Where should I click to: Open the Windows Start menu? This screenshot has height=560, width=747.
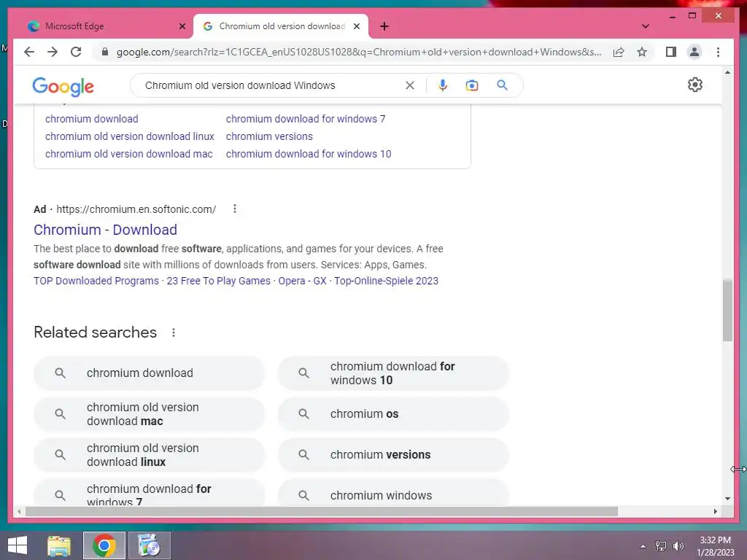[x=18, y=545]
